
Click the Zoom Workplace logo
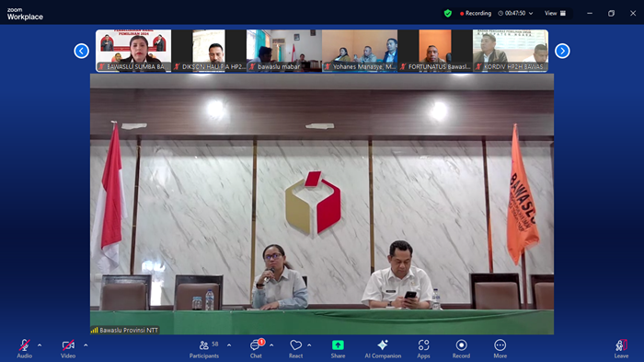click(x=25, y=14)
